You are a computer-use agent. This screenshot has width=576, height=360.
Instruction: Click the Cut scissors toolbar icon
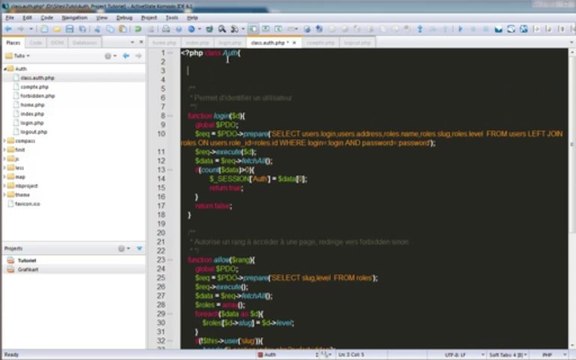[x=97, y=29]
